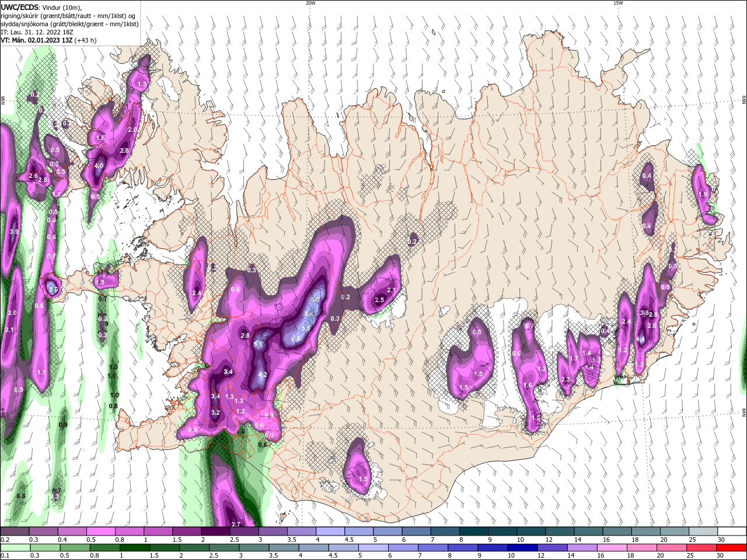Click the 20W longitude label
Image resolution: width=747 pixels, height=560 pixels.
pyautogui.click(x=310, y=3)
